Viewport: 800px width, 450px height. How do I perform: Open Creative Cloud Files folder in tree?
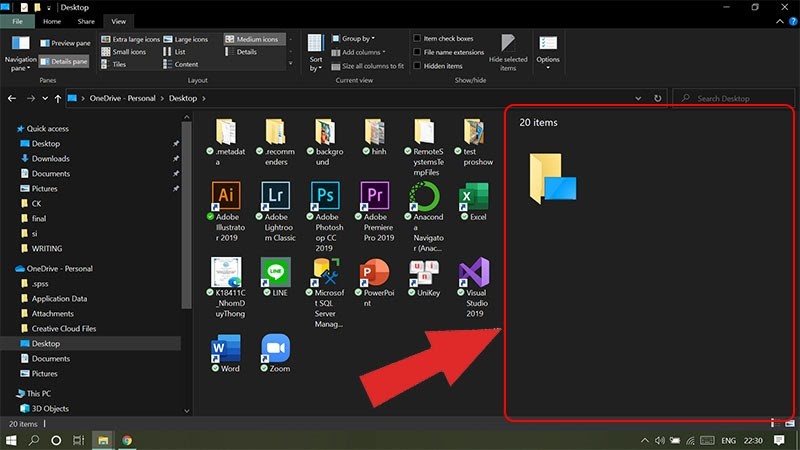coord(64,329)
